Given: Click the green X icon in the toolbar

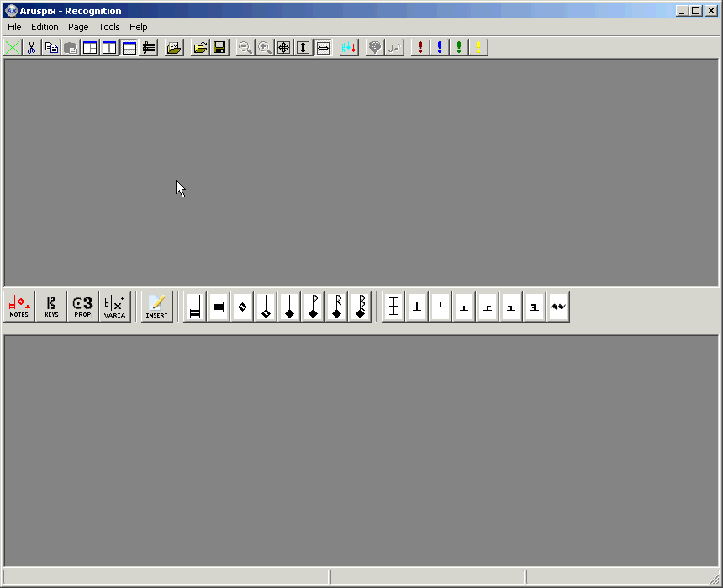Looking at the screenshot, I should click(x=13, y=48).
